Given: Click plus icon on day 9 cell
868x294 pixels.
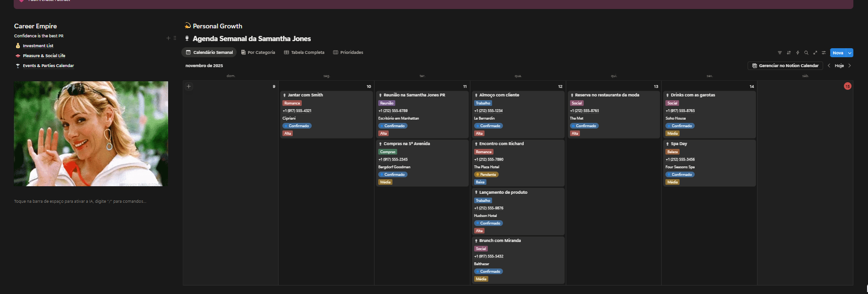Looking at the screenshot, I should (189, 86).
